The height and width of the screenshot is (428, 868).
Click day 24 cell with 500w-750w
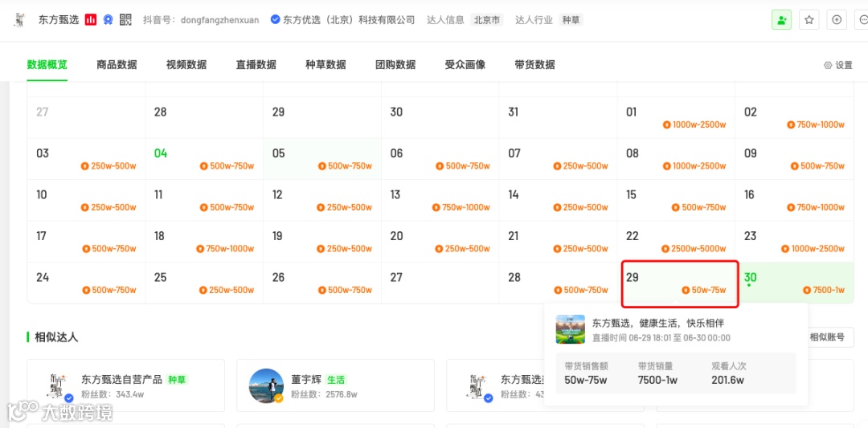click(x=86, y=283)
